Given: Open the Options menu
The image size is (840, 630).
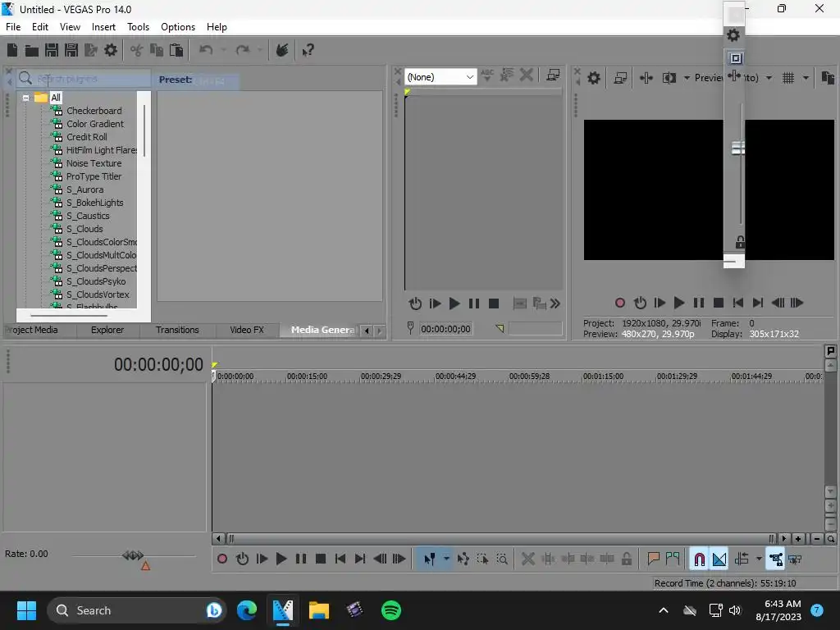Looking at the screenshot, I should (x=178, y=27).
